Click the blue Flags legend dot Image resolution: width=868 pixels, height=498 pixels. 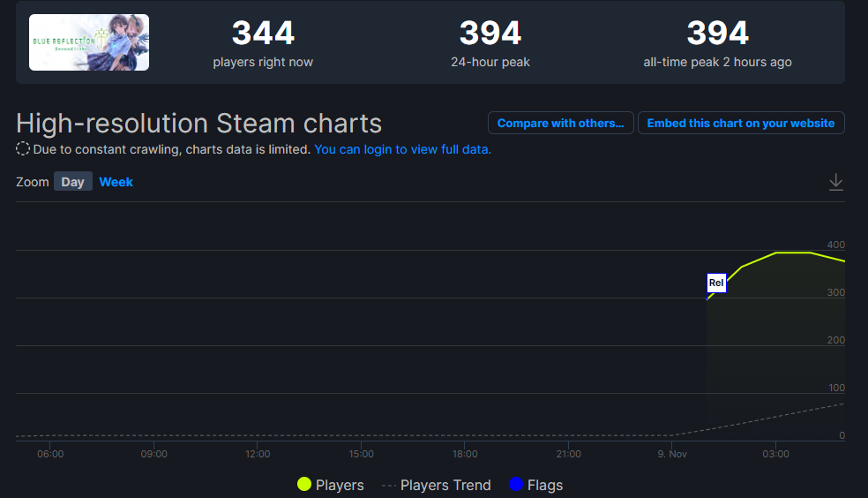tap(516, 484)
